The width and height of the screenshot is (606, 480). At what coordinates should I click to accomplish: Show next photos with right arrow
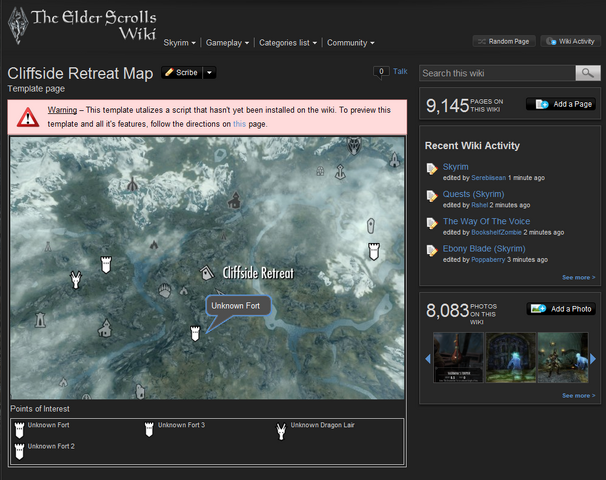coord(593,359)
